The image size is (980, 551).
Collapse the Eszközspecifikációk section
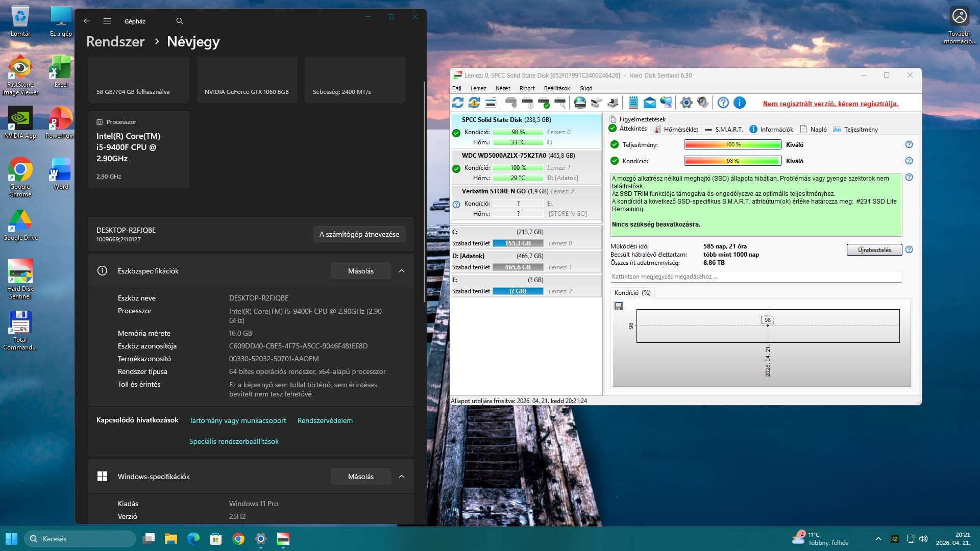402,271
